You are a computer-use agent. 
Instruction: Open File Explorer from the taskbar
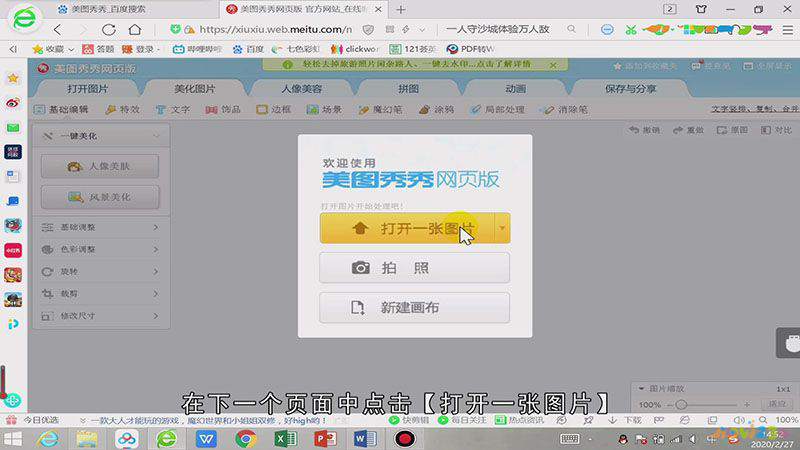[87, 439]
